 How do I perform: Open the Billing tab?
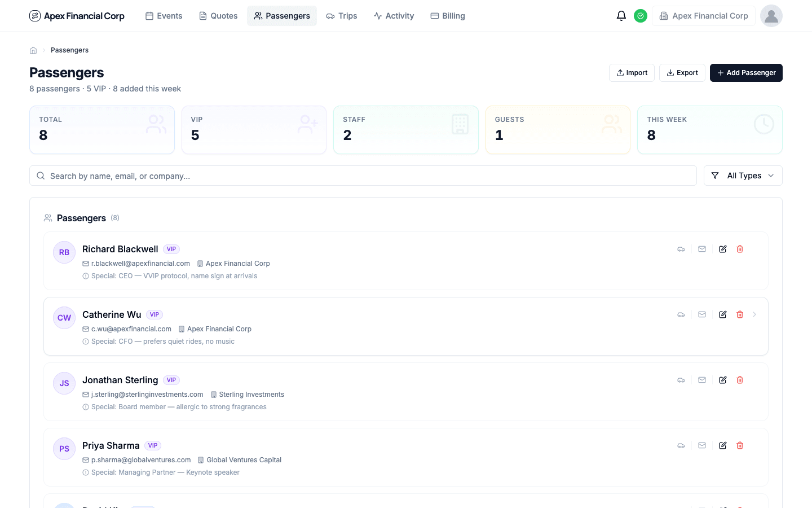pyautogui.click(x=447, y=16)
